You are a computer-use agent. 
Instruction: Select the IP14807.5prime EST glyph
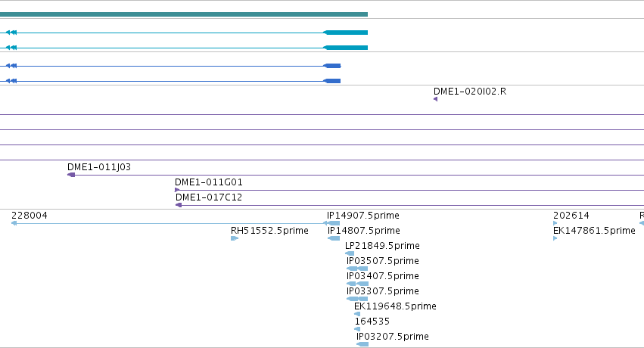point(334,238)
